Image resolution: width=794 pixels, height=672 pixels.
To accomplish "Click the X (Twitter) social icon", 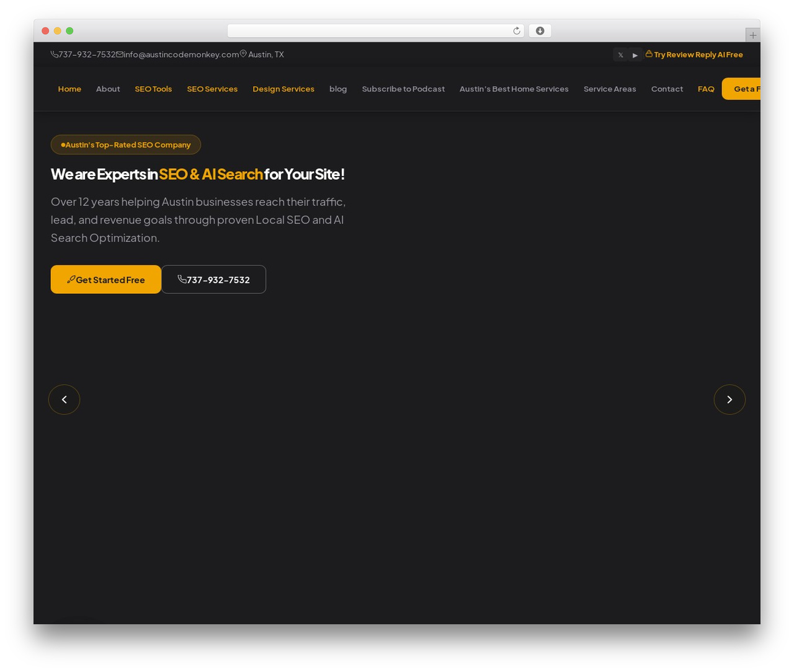I will pos(620,55).
